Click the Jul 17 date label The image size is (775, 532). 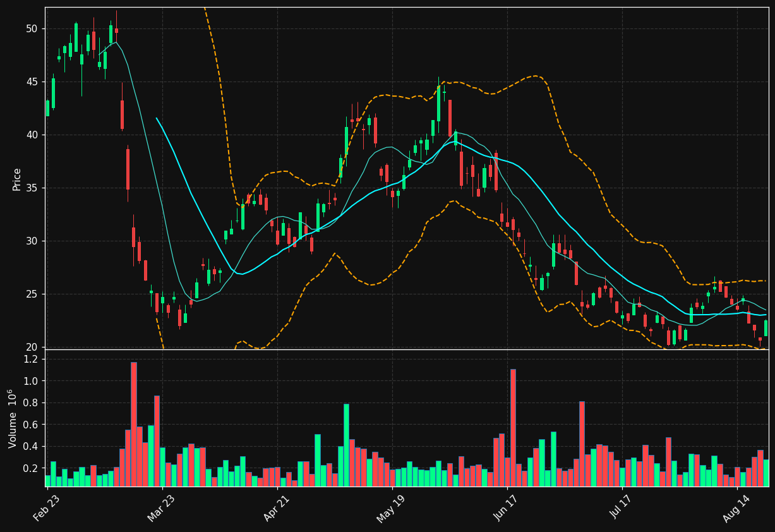623,509
